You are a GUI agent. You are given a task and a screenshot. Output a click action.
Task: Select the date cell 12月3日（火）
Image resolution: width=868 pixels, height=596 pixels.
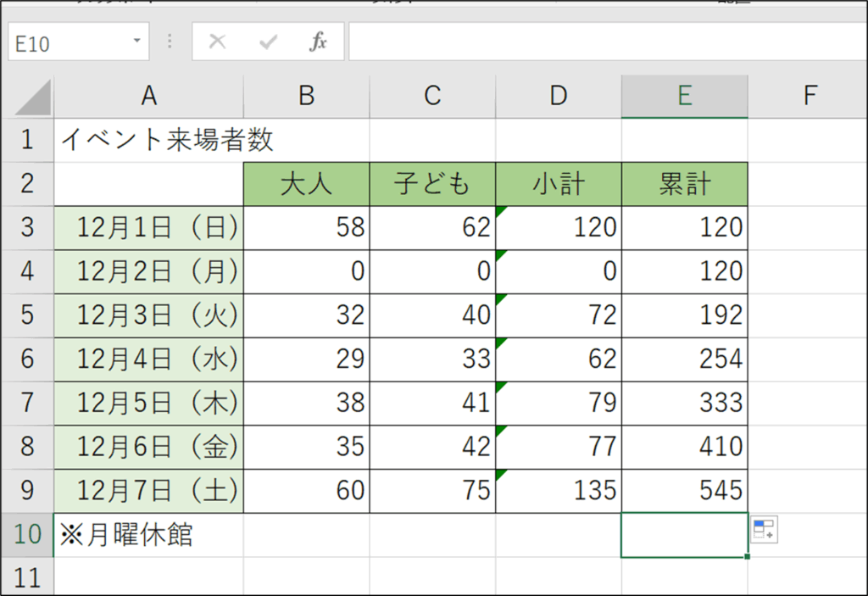coord(149,315)
